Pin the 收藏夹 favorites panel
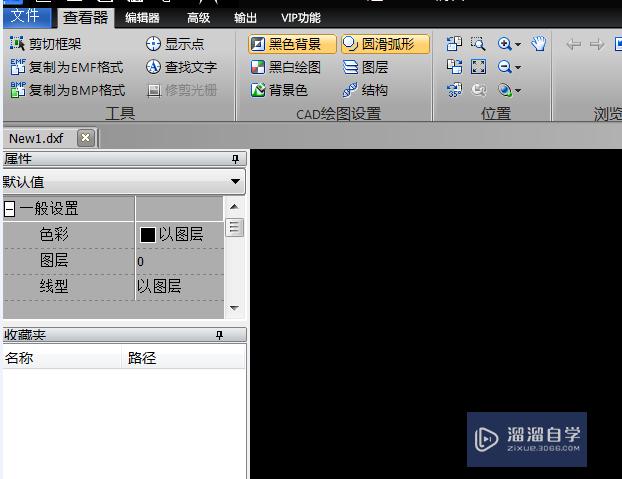The image size is (622, 479). click(x=219, y=335)
